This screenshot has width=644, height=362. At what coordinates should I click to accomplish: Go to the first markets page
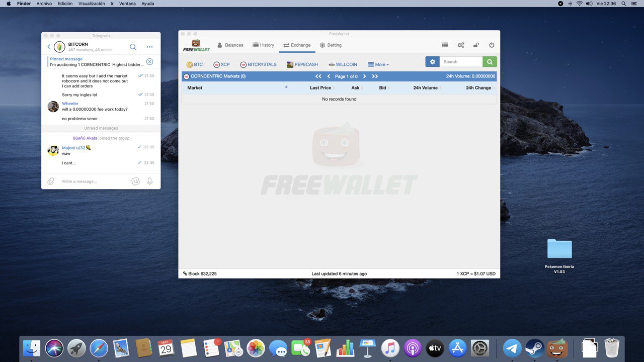tap(318, 76)
